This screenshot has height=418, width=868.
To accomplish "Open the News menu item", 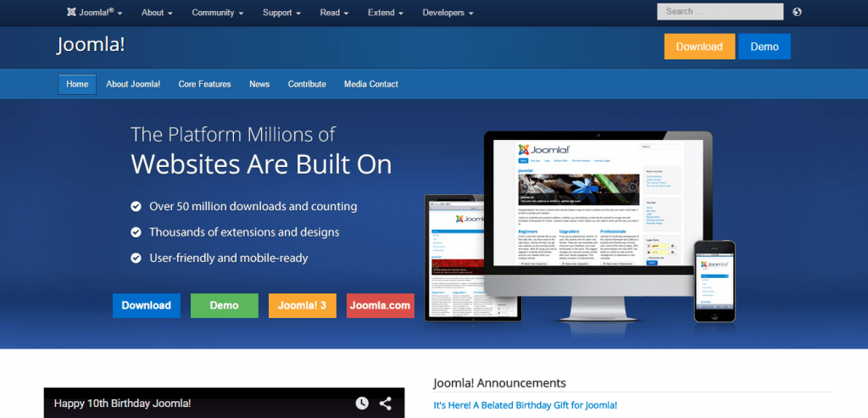I will click(x=259, y=84).
